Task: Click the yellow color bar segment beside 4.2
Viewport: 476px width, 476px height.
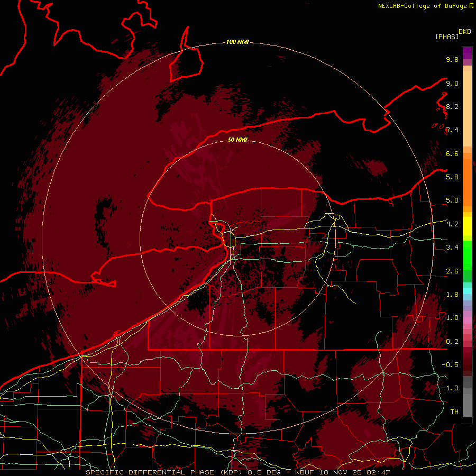Action: [x=467, y=226]
